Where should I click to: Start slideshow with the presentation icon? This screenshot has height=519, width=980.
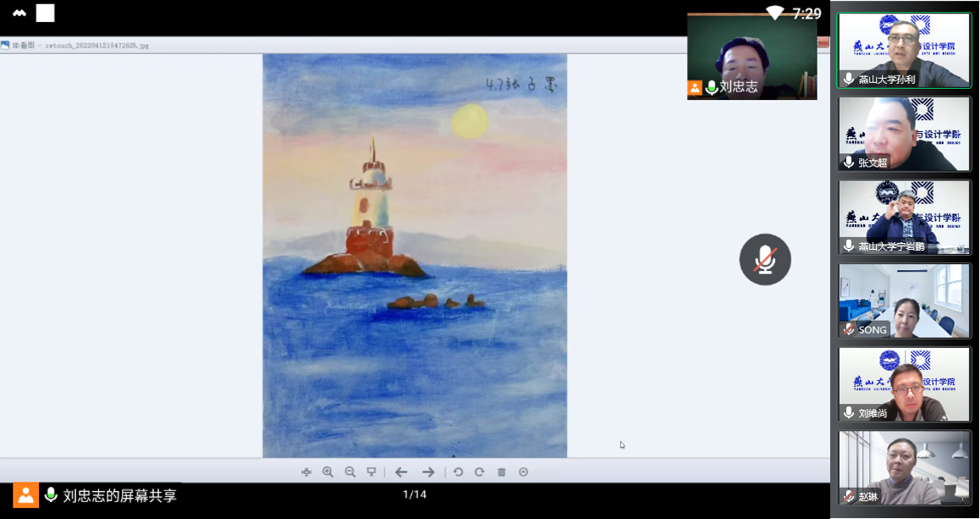tap(371, 472)
